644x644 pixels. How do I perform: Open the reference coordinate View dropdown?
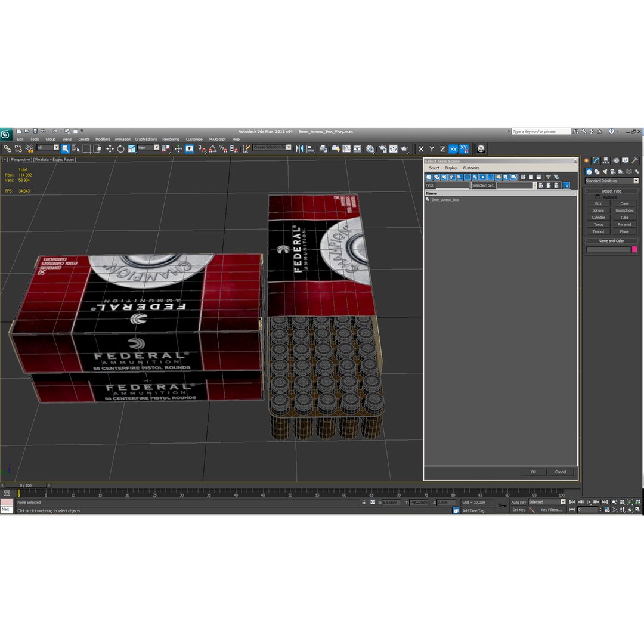click(x=148, y=148)
